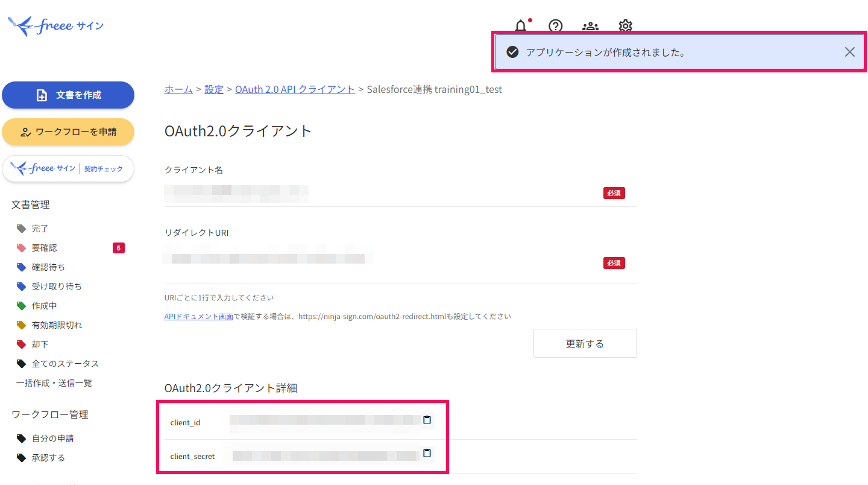
Task: Click Salesforce連携 training01_test breadcrumb text
Action: coord(435,89)
